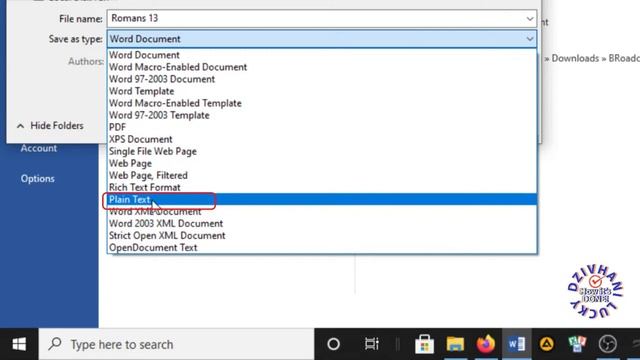Choose Word Macro-Enabled Template type
The height and width of the screenshot is (360, 640).
pos(322,103)
